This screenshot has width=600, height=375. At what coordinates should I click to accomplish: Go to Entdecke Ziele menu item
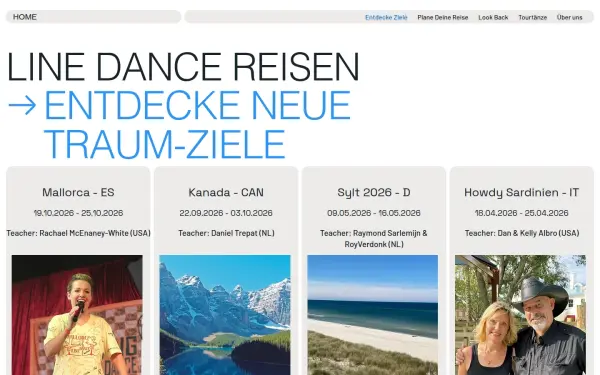coord(386,17)
